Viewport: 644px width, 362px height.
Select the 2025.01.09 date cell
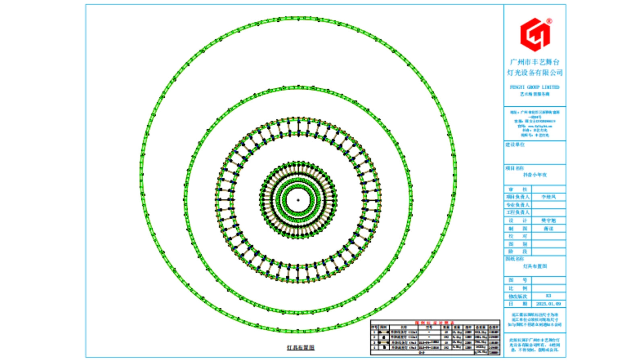548,304
